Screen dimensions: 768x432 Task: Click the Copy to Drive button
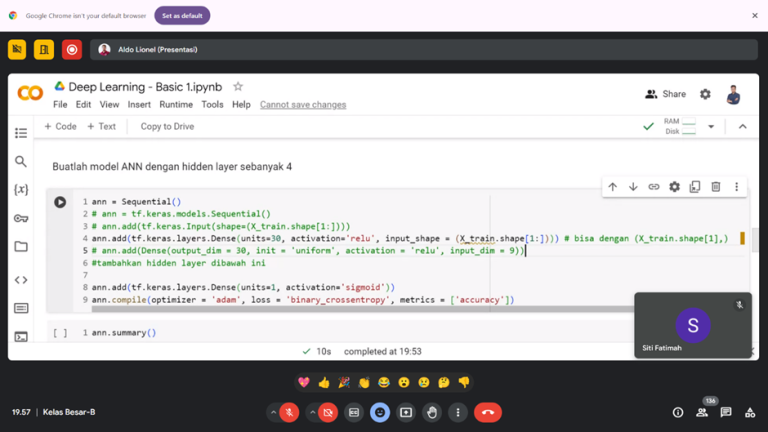coord(167,127)
